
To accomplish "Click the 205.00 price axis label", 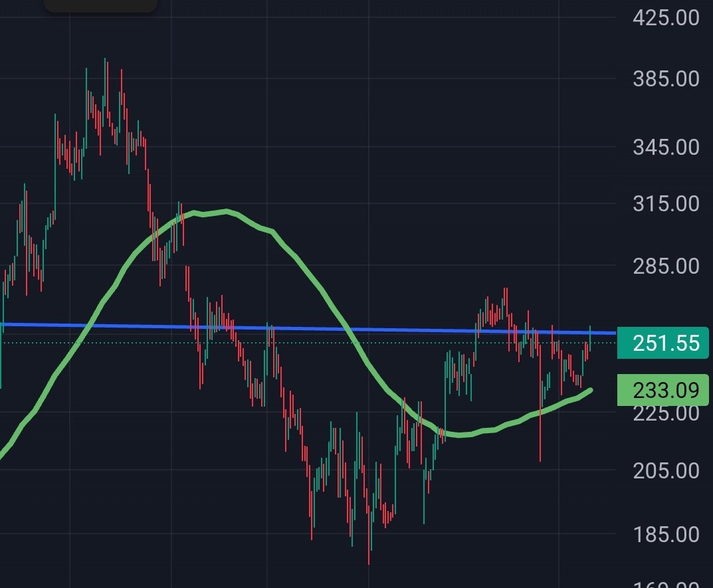I will (x=666, y=470).
